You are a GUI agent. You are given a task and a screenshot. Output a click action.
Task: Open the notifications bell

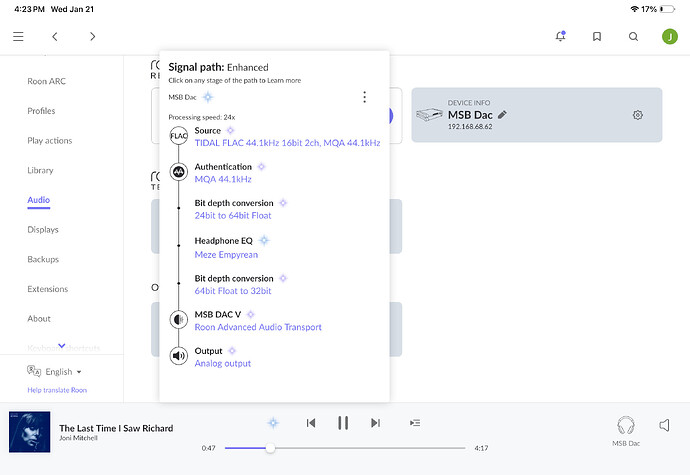560,36
